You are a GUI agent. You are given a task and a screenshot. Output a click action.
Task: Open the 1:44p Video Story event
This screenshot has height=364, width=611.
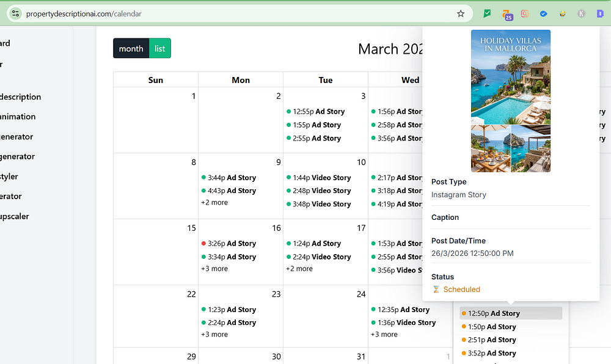(x=318, y=178)
